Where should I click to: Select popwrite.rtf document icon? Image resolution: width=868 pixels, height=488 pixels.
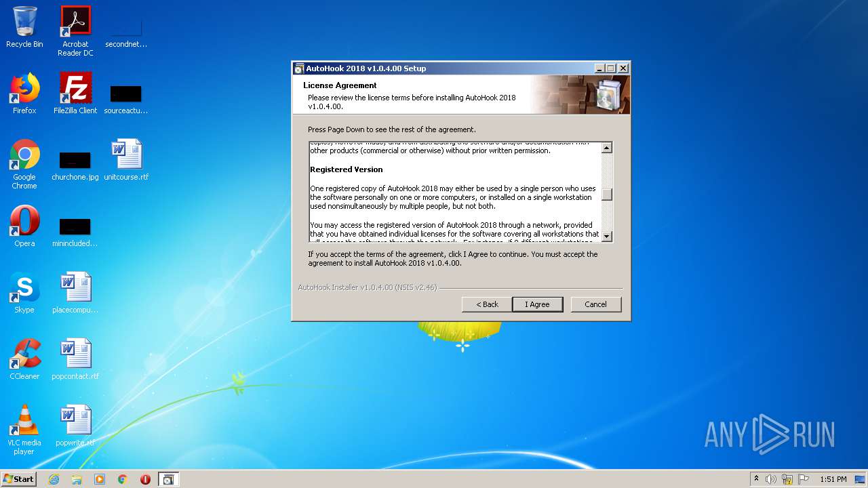tap(75, 426)
